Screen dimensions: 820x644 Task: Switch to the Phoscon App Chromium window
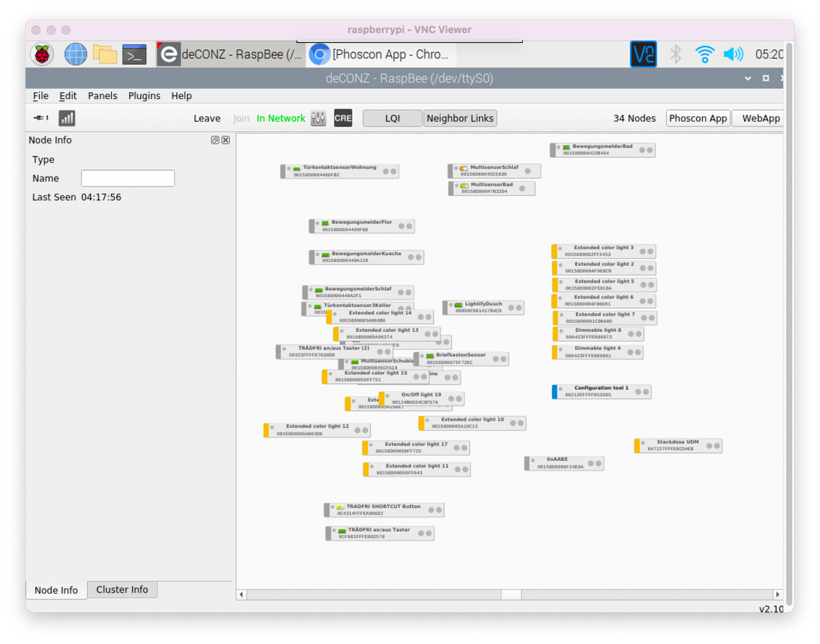pyautogui.click(x=380, y=55)
